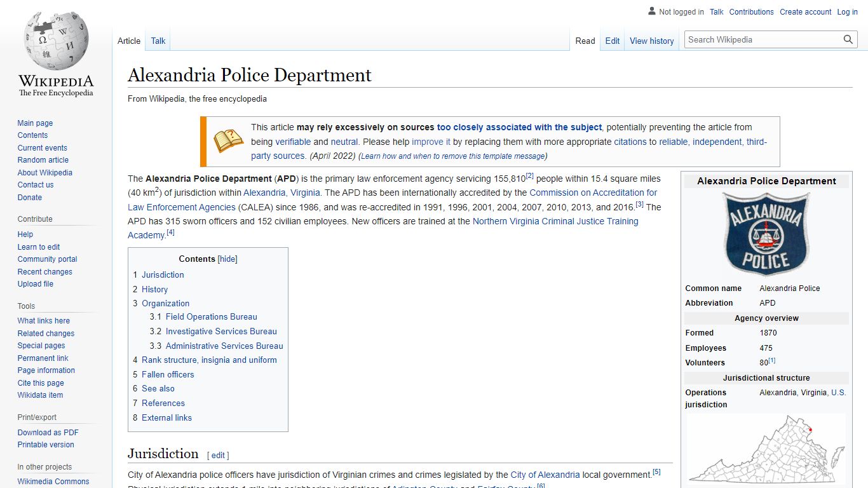Edit the Jurisdiction section
The height and width of the screenshot is (488, 868).
click(218, 455)
